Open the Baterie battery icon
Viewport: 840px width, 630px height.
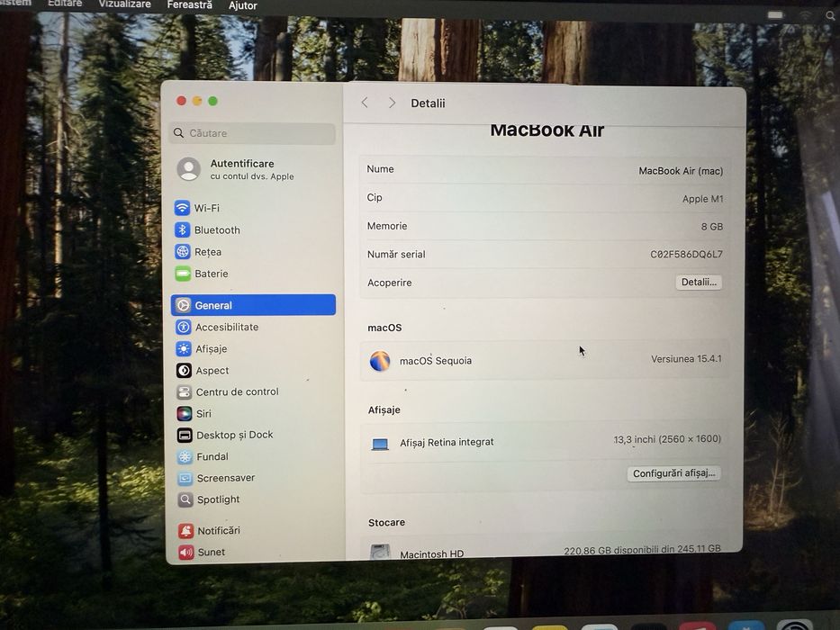click(x=183, y=274)
